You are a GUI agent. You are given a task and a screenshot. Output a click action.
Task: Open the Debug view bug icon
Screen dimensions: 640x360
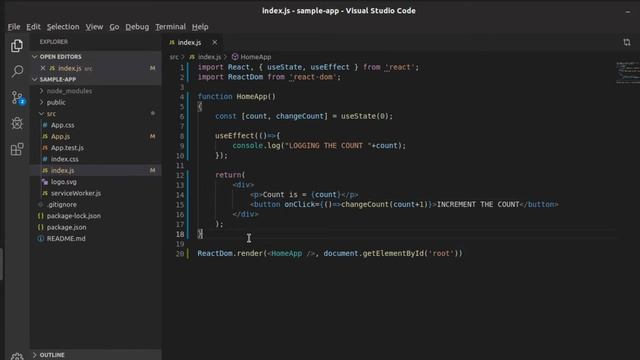[x=17, y=123]
